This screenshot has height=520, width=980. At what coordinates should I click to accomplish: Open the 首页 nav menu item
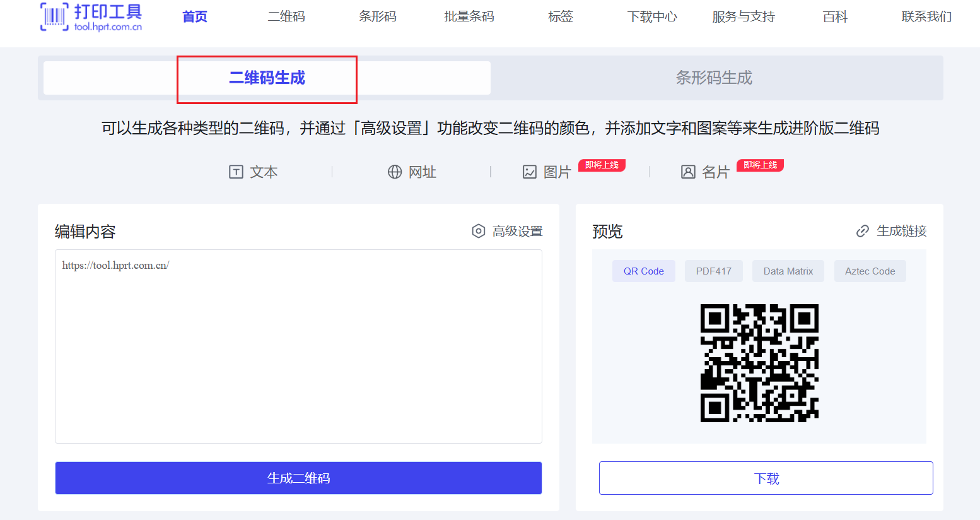pyautogui.click(x=195, y=16)
